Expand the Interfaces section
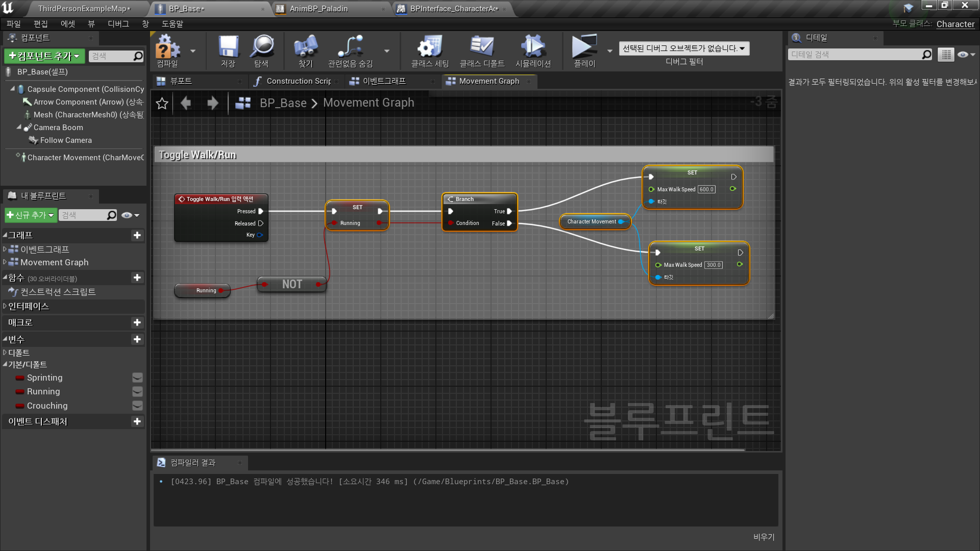Viewport: 980px width, 551px height. coord(28,306)
